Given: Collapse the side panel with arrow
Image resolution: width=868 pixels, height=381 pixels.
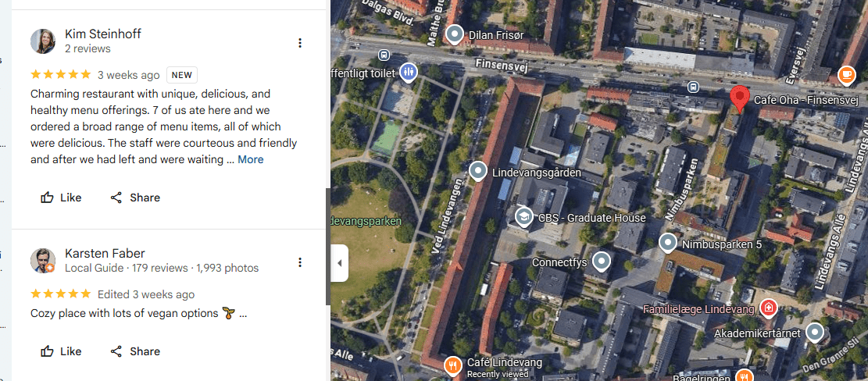Looking at the screenshot, I should pos(339,263).
